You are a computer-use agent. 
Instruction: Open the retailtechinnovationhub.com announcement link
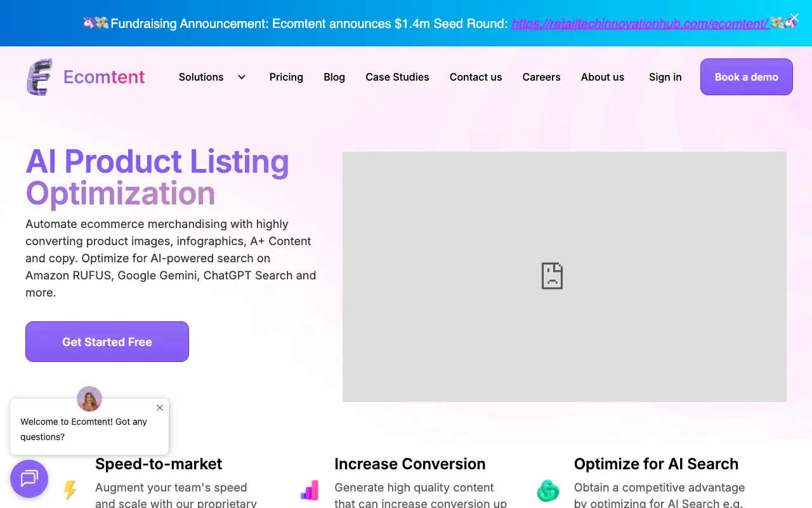click(x=640, y=23)
